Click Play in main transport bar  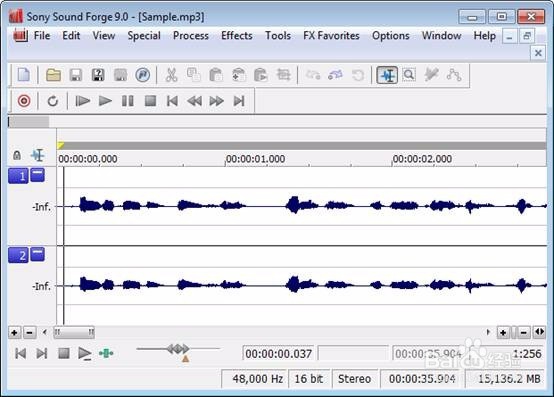(105, 101)
